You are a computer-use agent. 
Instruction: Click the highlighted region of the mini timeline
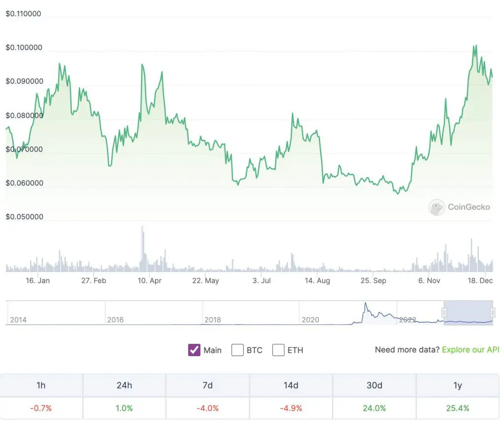[468, 313]
